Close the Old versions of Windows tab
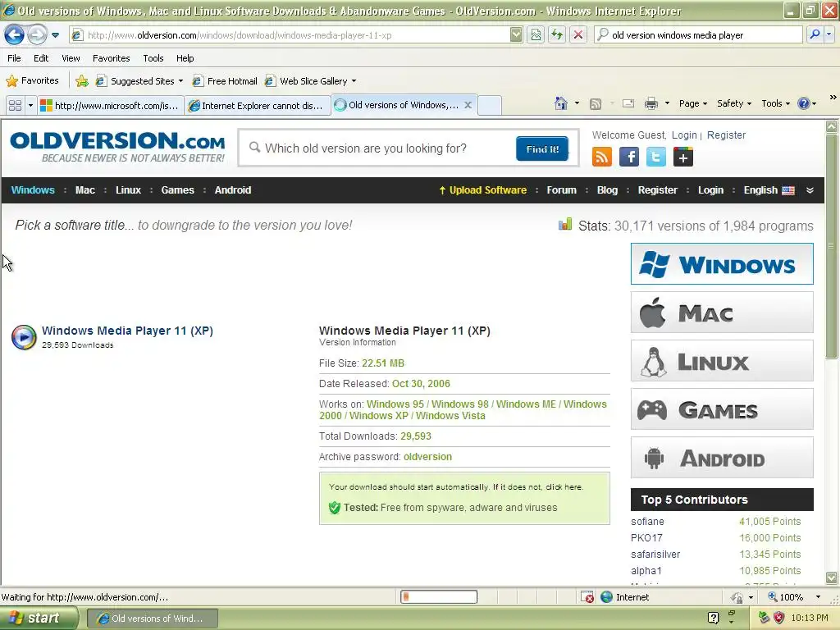 468,105
